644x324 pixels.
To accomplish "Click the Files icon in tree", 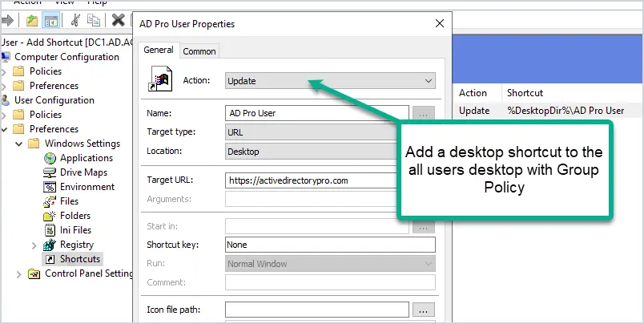I will pyautogui.click(x=50, y=201).
